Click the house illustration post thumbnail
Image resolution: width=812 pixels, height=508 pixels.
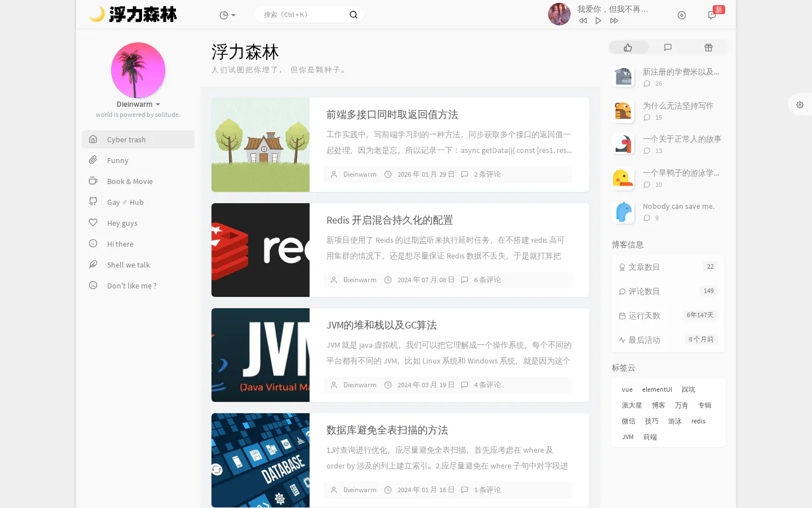point(261,144)
